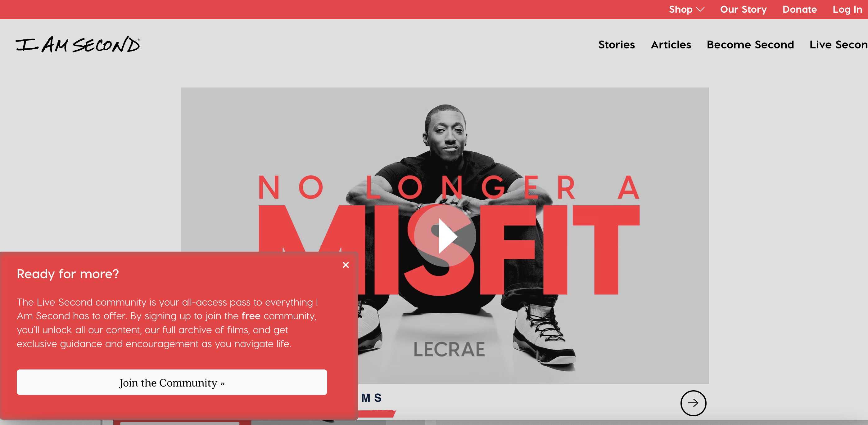This screenshot has height=425, width=868.
Task: Click Log In
Action: 847,9
